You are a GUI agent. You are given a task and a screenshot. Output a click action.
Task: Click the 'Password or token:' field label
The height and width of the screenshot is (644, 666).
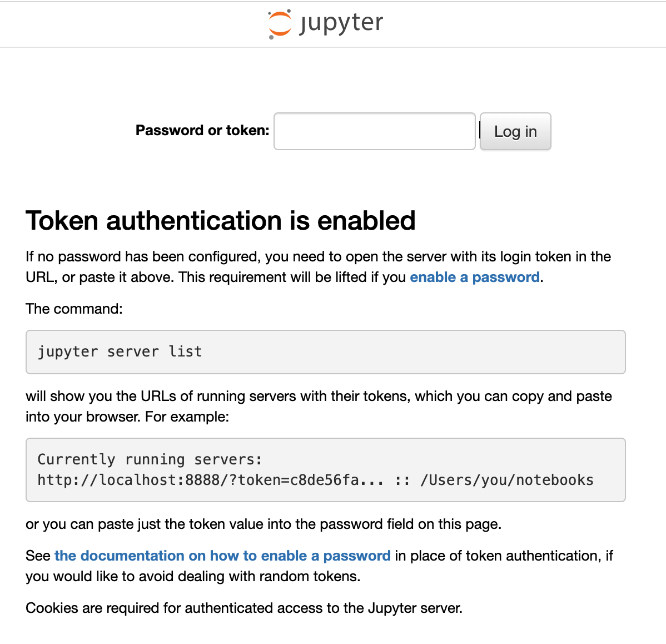point(202,130)
